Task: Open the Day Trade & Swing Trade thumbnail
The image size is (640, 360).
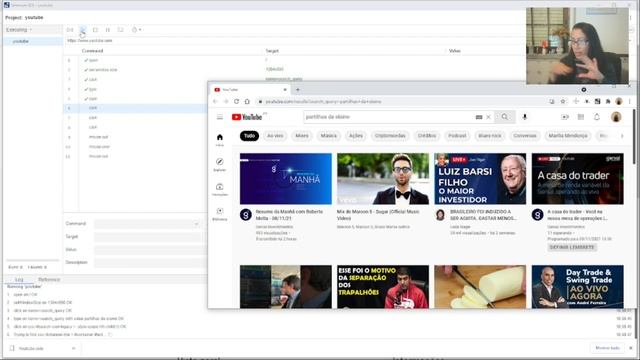Action: coord(578,287)
